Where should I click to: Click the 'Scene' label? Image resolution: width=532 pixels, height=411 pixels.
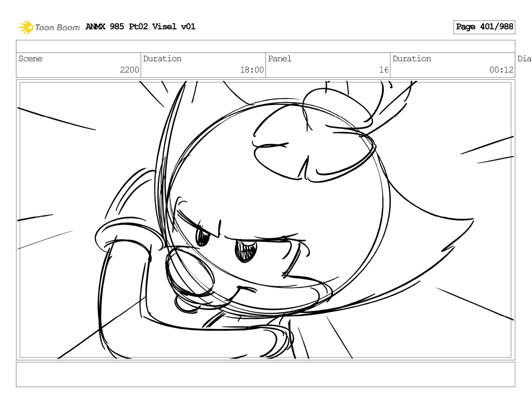point(30,59)
